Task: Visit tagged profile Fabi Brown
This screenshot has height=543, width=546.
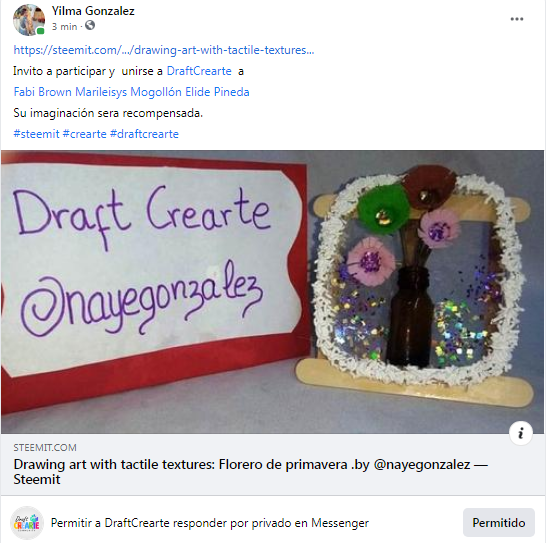Action: tap(42, 92)
